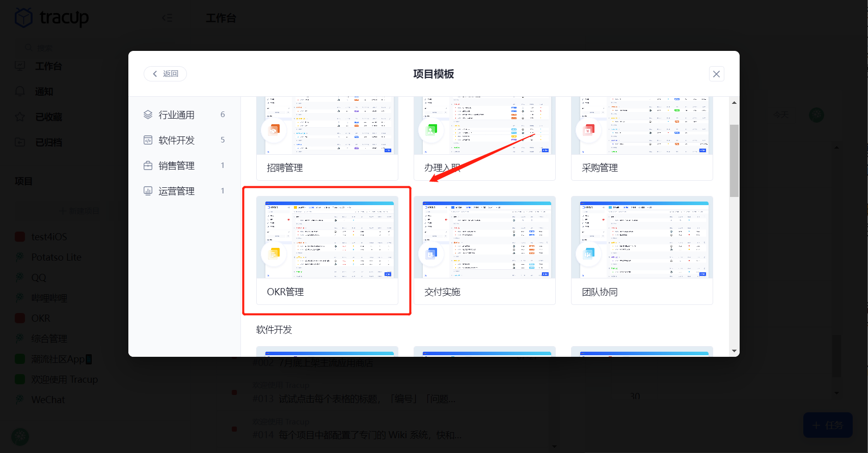Click the orange 招聘管理 template icon
This screenshot has width=868, height=453.
pyautogui.click(x=274, y=130)
